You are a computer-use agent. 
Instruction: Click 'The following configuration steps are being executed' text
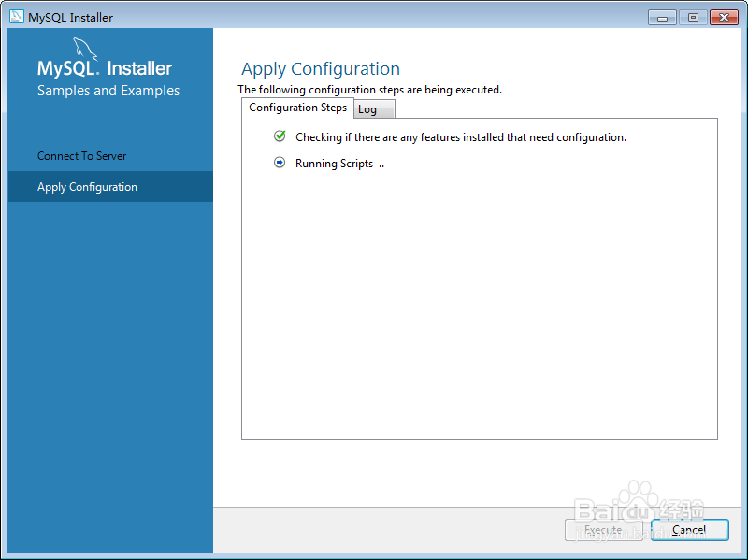pyautogui.click(x=369, y=90)
